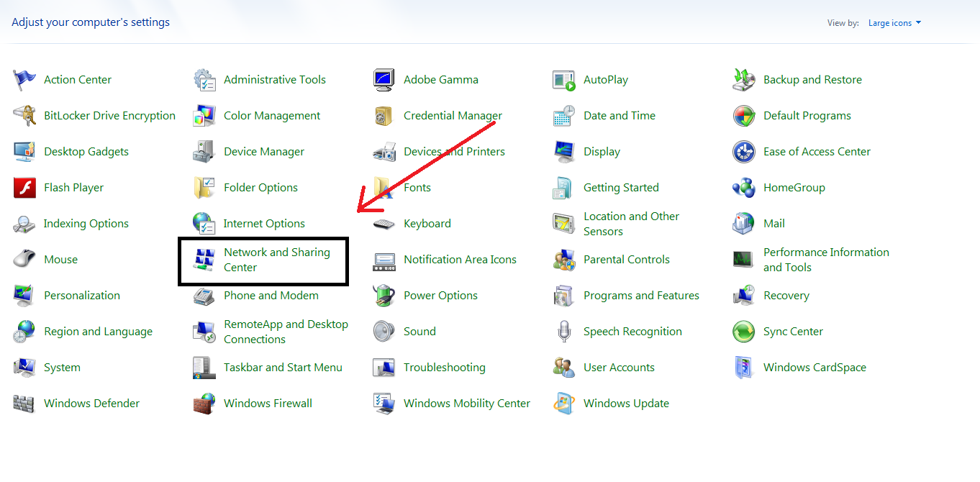Click the Credential Manager safe icon

(384, 116)
